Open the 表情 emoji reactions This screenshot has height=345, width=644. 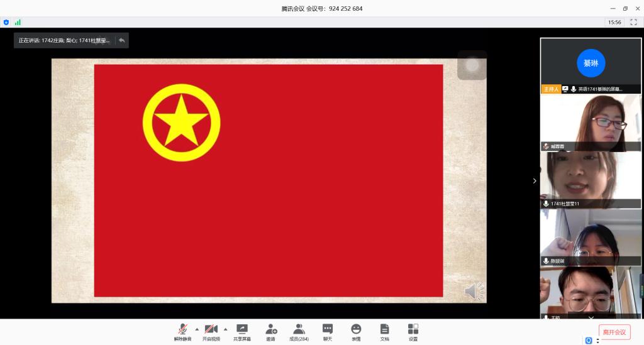tap(356, 332)
